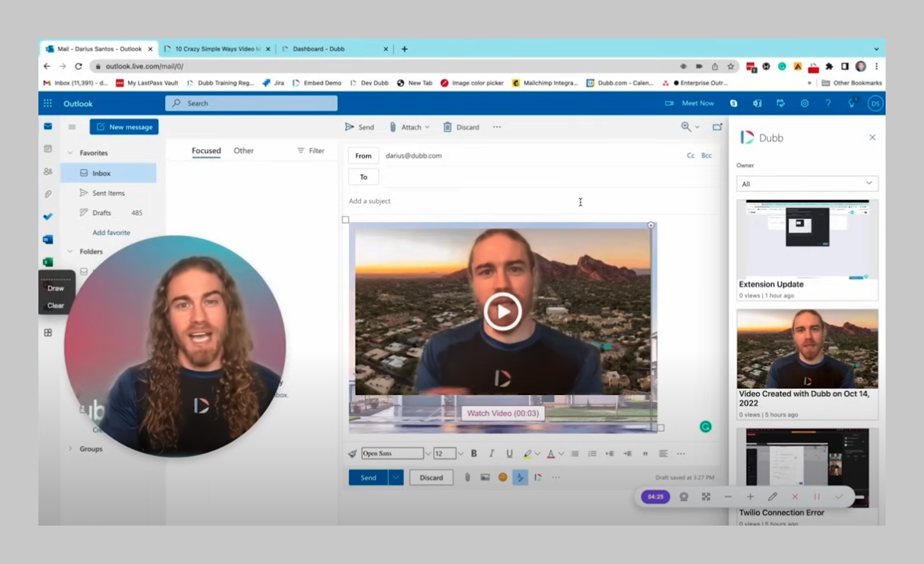Open the Owner All dropdown in Dubb
The height and width of the screenshot is (564, 924).
(807, 184)
